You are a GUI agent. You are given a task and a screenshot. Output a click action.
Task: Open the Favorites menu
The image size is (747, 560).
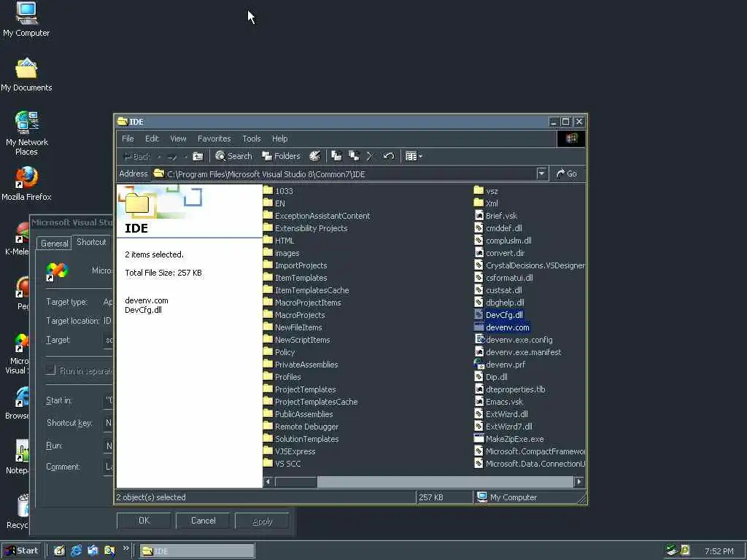214,139
